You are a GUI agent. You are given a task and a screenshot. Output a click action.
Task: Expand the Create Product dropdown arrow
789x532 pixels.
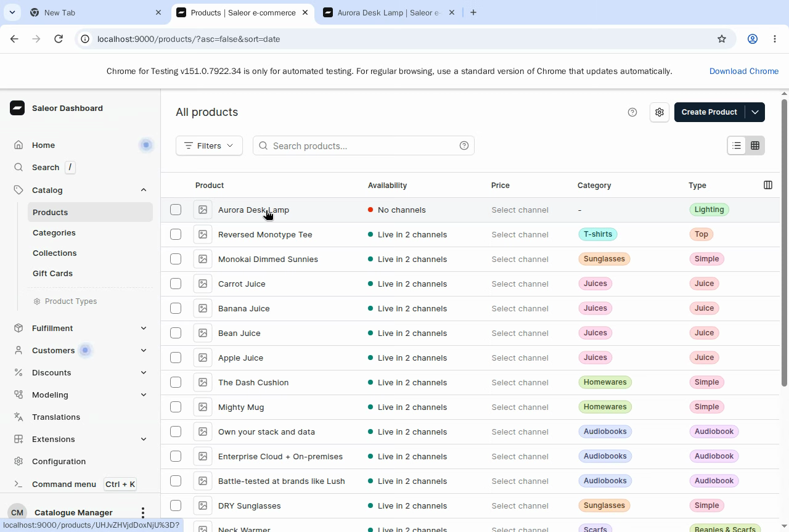[755, 112]
